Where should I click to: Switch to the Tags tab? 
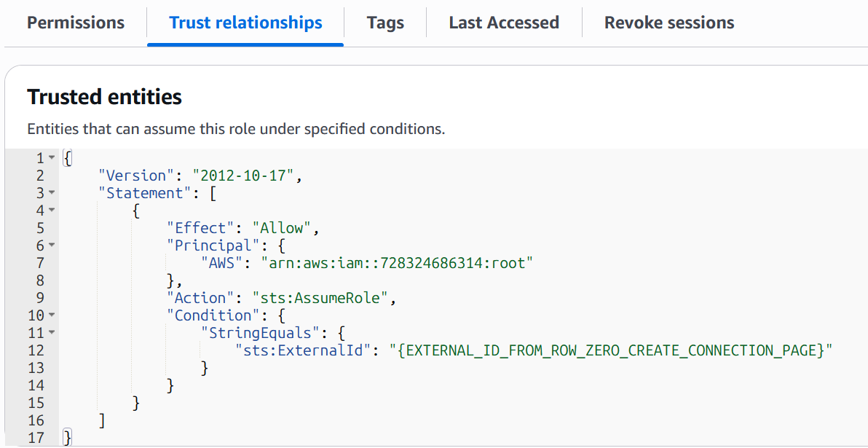[x=385, y=23]
